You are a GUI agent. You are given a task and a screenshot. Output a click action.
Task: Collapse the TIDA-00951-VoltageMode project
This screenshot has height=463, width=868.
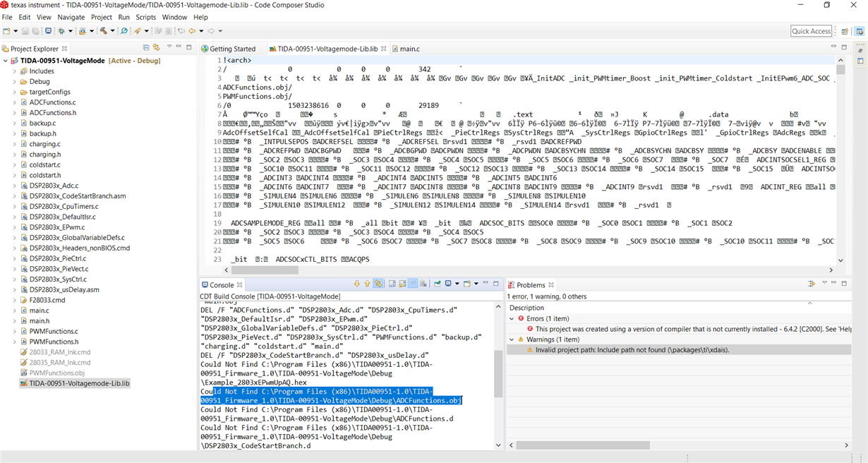6,61
